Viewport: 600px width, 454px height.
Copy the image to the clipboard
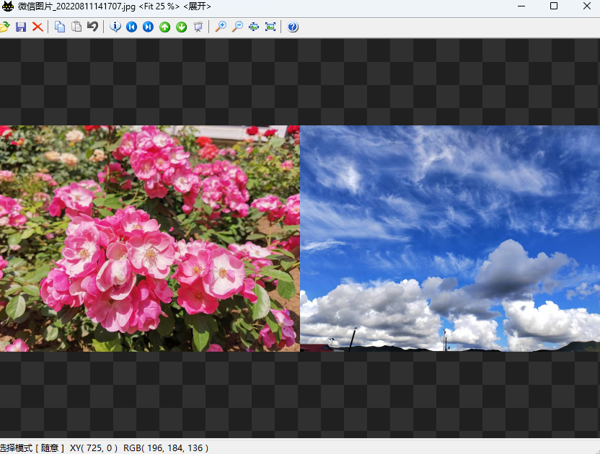[x=60, y=26]
